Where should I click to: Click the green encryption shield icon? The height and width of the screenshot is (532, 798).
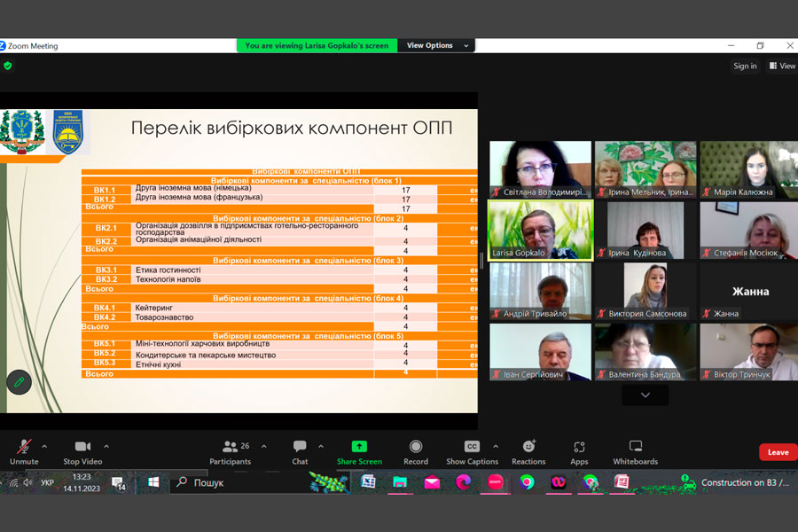pos(8,66)
